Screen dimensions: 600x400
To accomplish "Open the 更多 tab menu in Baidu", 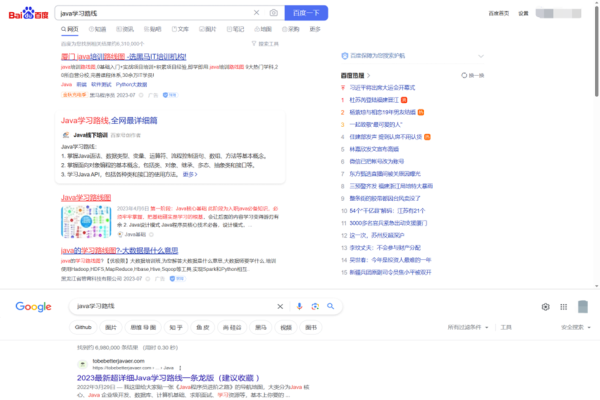I will 315,29.
